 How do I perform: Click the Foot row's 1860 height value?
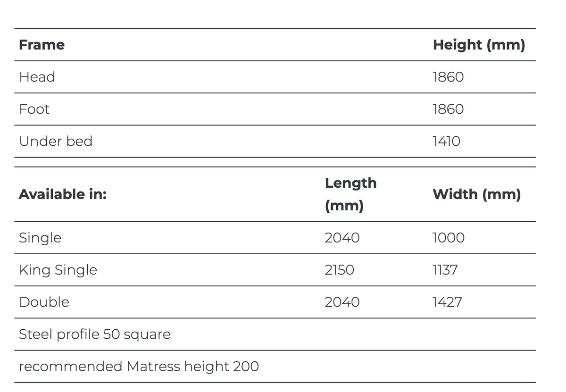[x=448, y=109]
